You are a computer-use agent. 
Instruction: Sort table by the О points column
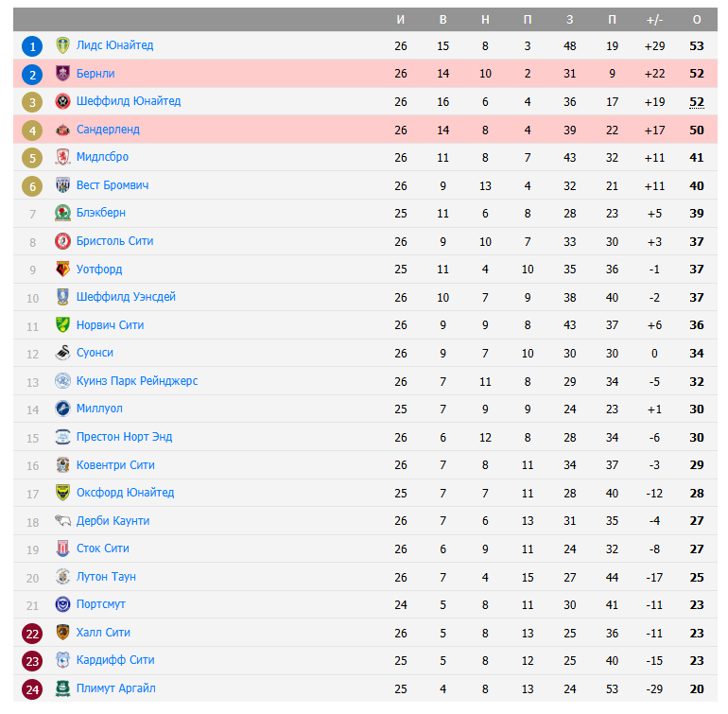point(697,20)
